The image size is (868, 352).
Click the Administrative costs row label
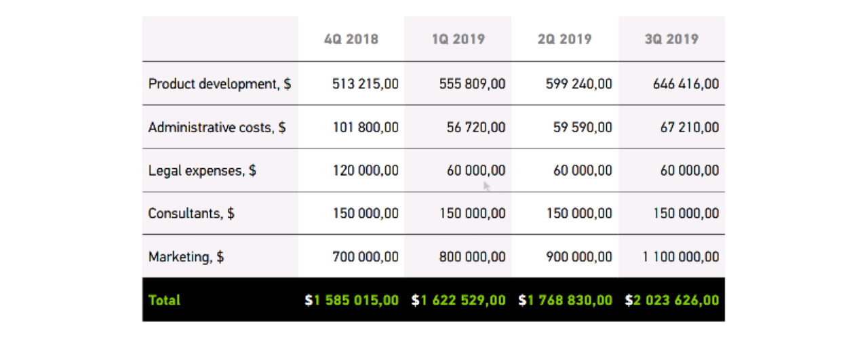click(x=217, y=127)
